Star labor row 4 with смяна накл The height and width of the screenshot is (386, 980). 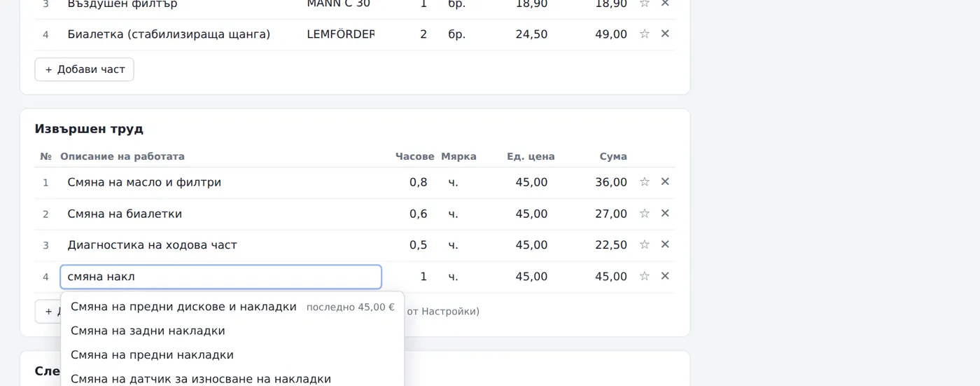coord(645,276)
